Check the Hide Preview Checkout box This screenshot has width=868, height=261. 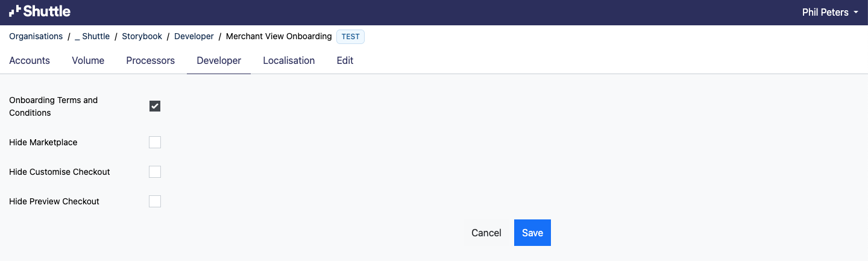tap(155, 201)
